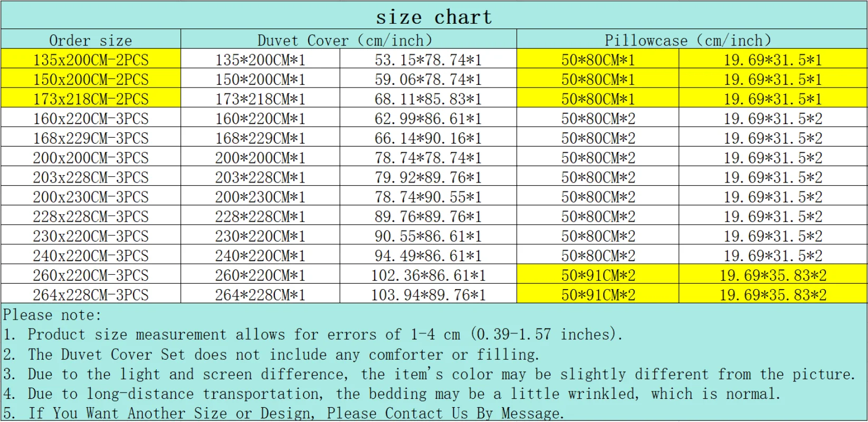Click the yellow 150x200CM-2PCS order cell

pyautogui.click(x=91, y=79)
